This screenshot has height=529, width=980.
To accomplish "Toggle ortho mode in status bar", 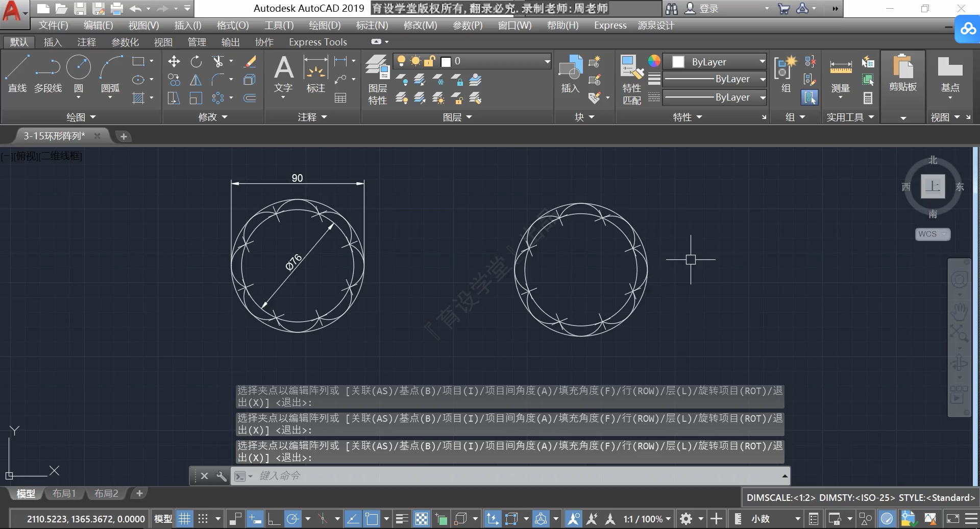I will [274, 519].
